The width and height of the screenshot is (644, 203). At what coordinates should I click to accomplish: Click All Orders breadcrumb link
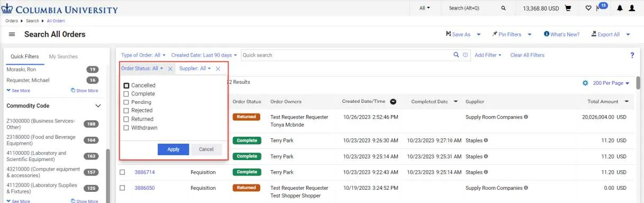coord(56,21)
